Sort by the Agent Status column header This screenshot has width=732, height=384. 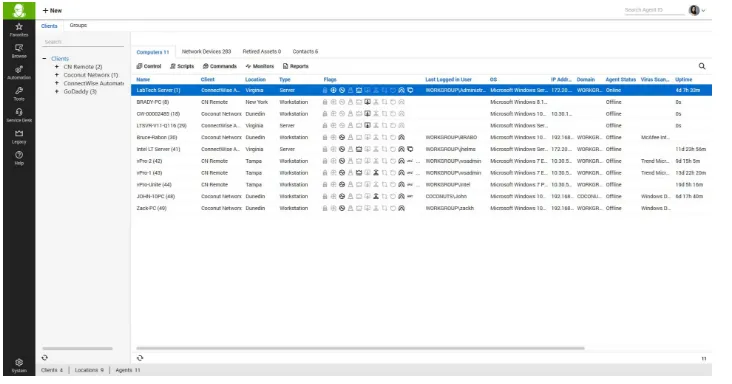click(620, 80)
